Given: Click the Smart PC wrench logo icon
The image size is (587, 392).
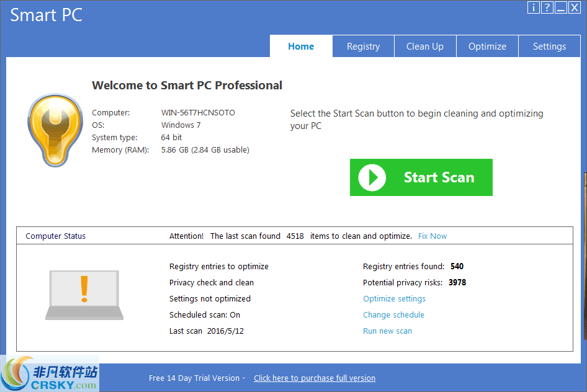Looking at the screenshot, I should (55, 130).
